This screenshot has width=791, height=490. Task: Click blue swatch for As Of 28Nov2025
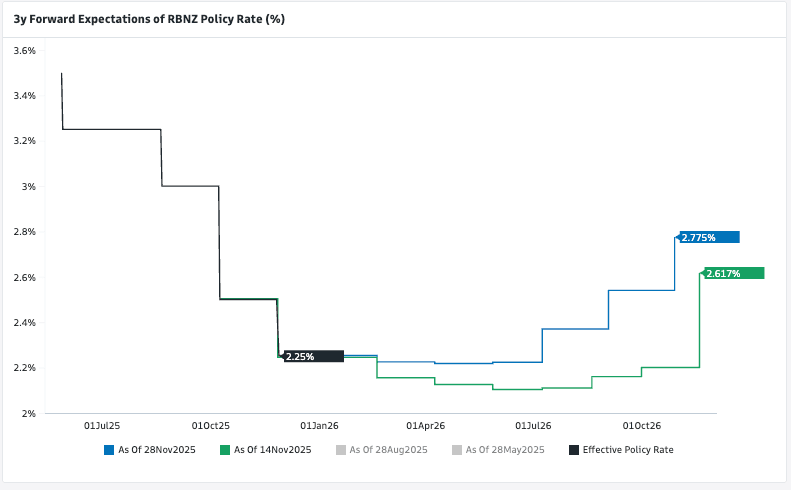pyautogui.click(x=109, y=450)
